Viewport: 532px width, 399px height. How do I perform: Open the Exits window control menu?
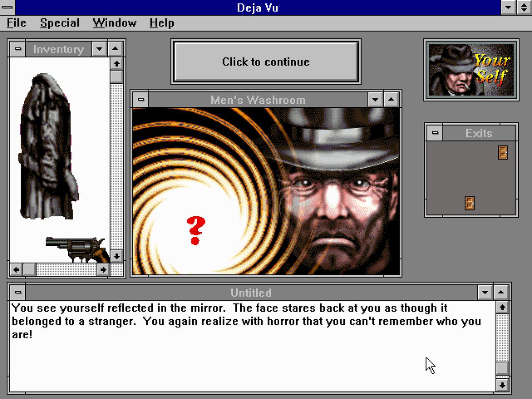(x=435, y=133)
